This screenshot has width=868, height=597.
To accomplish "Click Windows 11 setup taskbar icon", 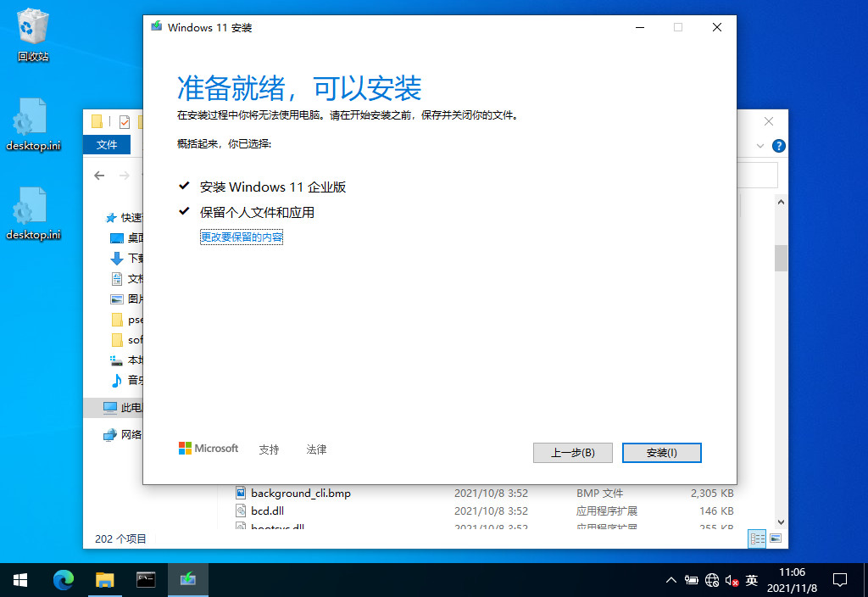I will click(187, 580).
